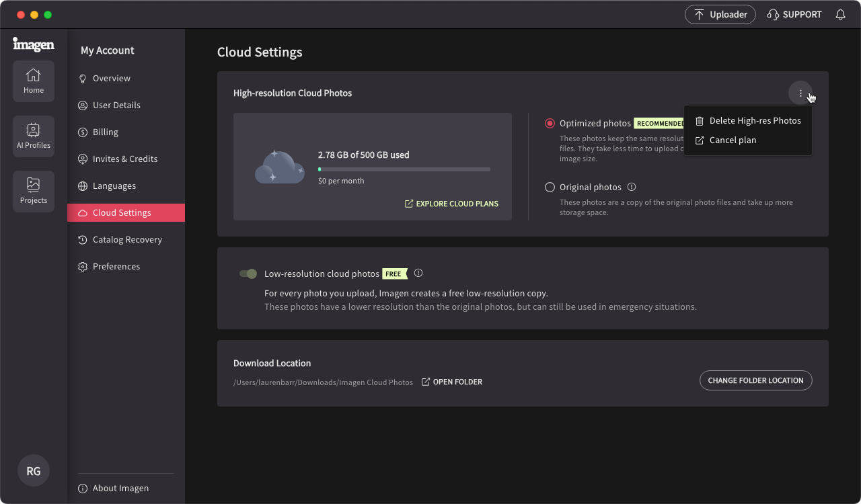Viewport: 861px width, 504px height.
Task: Select the Original photos radio button
Action: [x=550, y=187]
